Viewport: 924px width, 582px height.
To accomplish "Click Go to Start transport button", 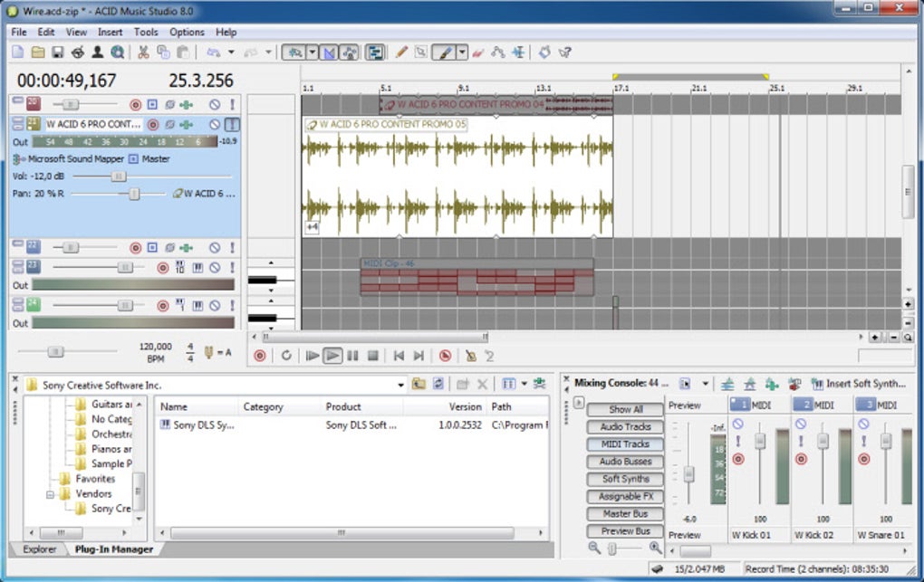I will [x=398, y=356].
